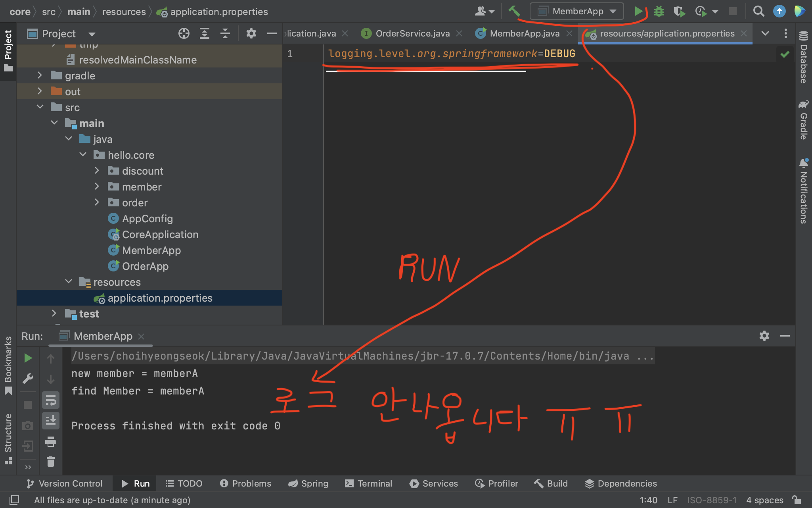Run MemberApp with the green play button

638,12
